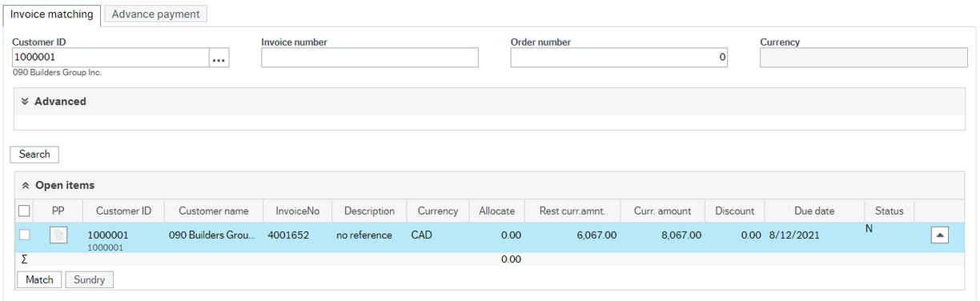The width and height of the screenshot is (980, 301).
Task: Tick the select-all checkbox in the table header
Action: [x=24, y=211]
